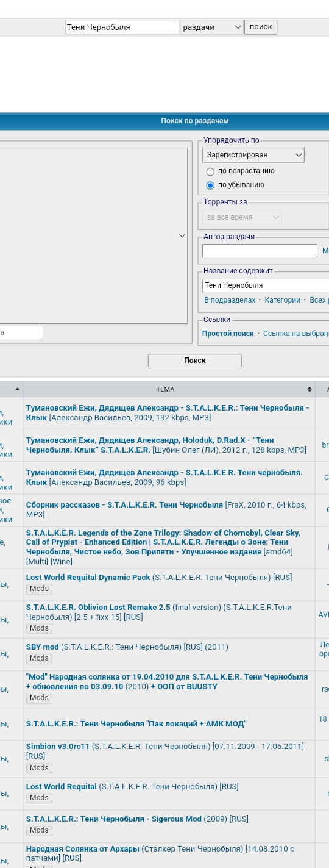329x868 pixels.
Task: Expand the forum list box arrow
Action: pos(182,235)
